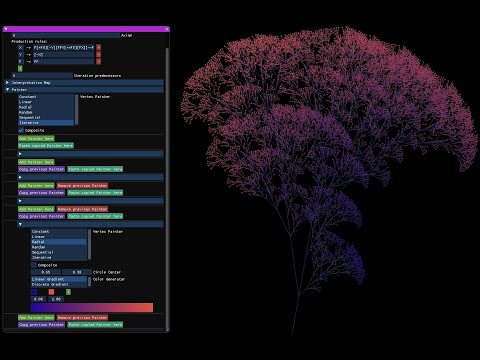Click the lower Vertex Painter list scrollbar
Viewport: 480px width, 360px height.
pos(89,244)
